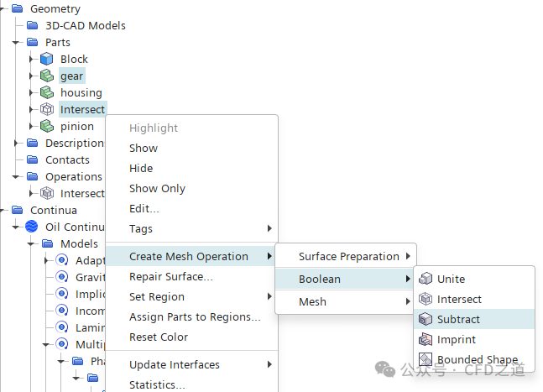This screenshot has width=543, height=392.
Task: Click the pinion part icon
Action: (x=47, y=126)
